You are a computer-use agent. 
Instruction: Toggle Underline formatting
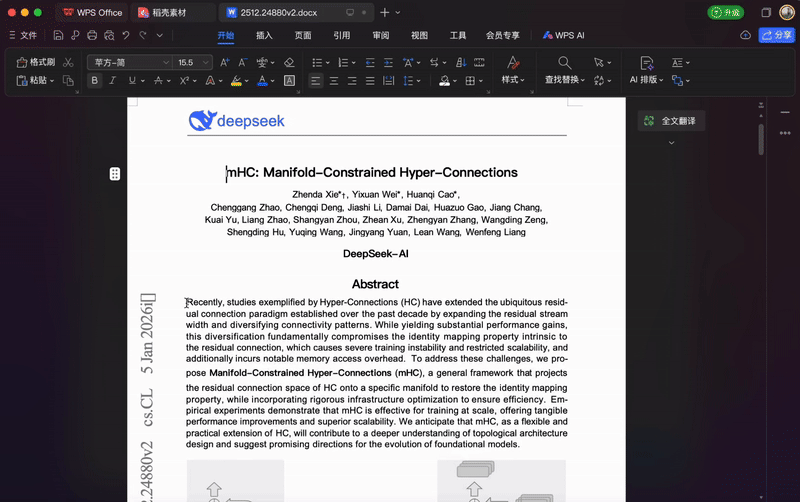point(132,80)
